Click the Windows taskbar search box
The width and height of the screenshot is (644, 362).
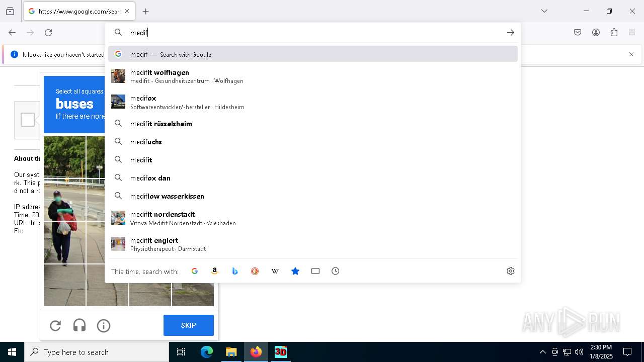[x=97, y=352]
